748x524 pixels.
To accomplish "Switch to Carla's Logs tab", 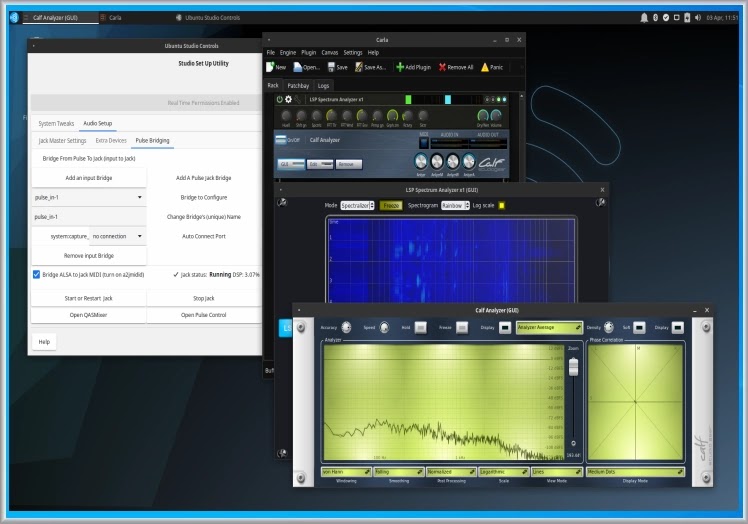I will (323, 85).
